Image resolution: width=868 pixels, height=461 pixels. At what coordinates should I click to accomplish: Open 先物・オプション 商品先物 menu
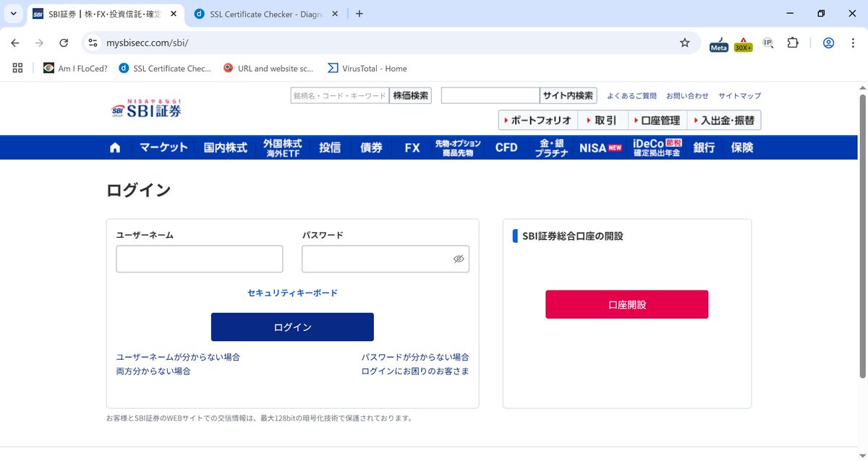(458, 147)
